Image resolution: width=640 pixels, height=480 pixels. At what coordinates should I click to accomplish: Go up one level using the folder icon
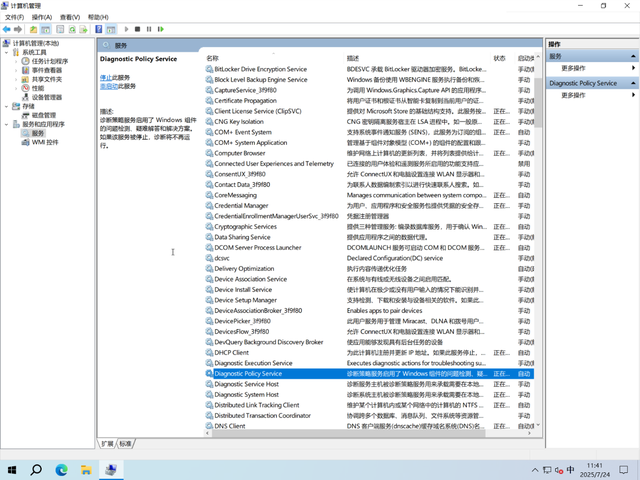point(33,29)
